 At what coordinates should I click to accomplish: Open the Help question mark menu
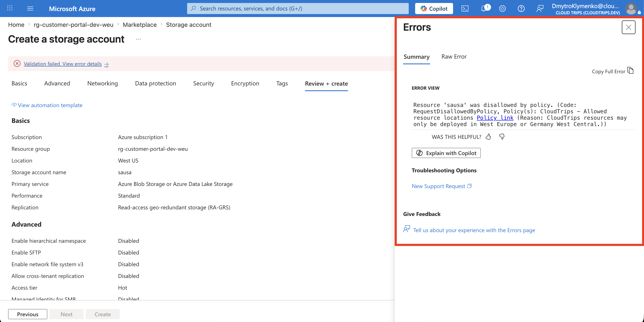[x=521, y=9]
